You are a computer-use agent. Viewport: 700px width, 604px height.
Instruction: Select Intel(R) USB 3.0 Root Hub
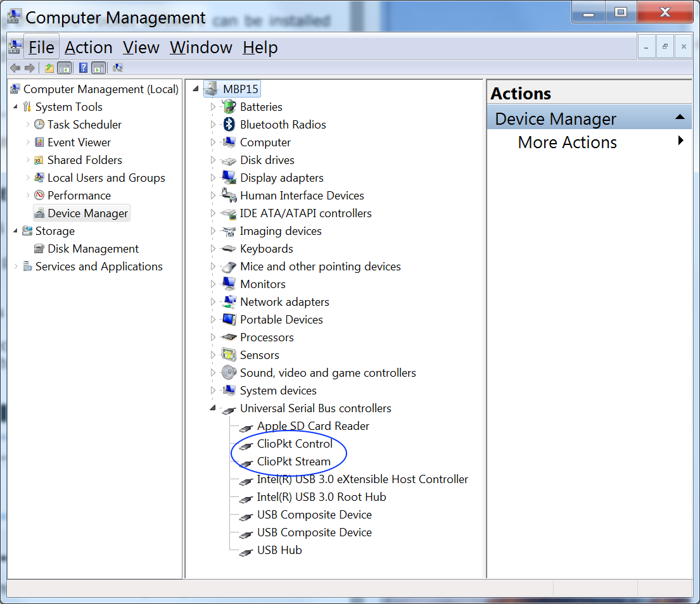tap(321, 497)
